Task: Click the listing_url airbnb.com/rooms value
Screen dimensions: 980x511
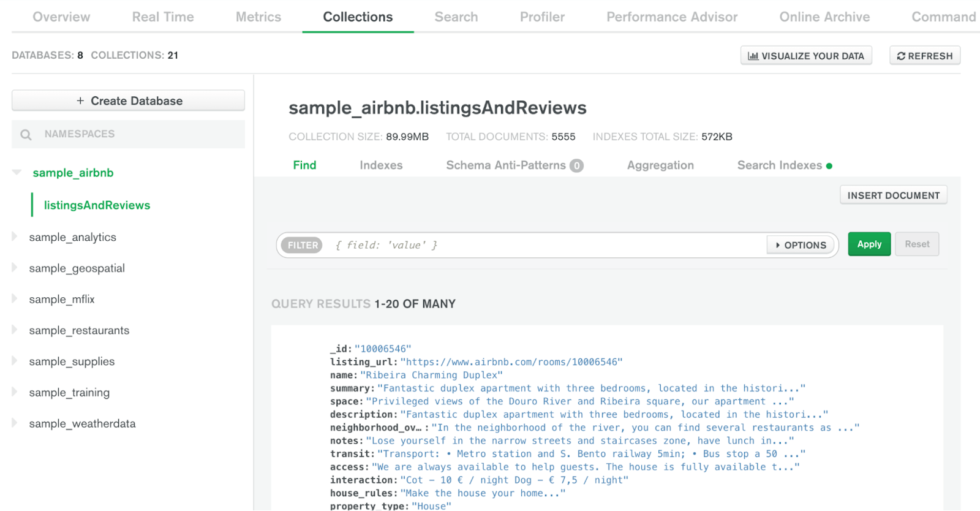Action: pyautogui.click(x=511, y=362)
